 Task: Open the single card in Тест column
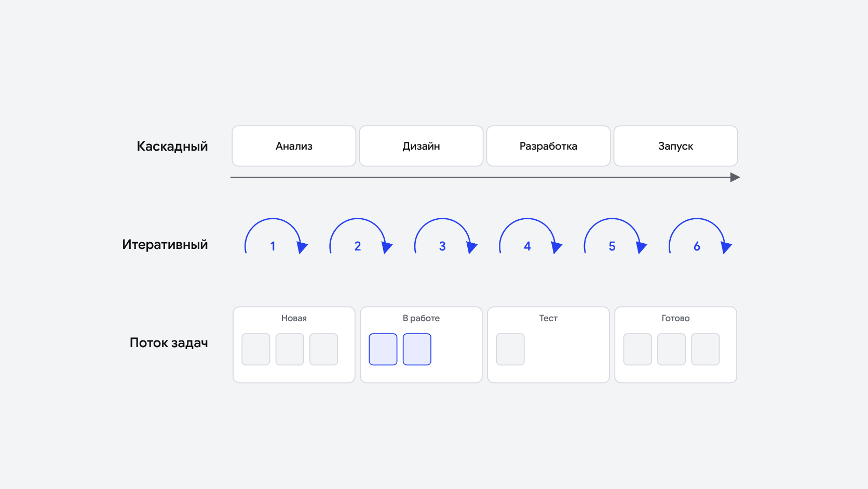(510, 349)
